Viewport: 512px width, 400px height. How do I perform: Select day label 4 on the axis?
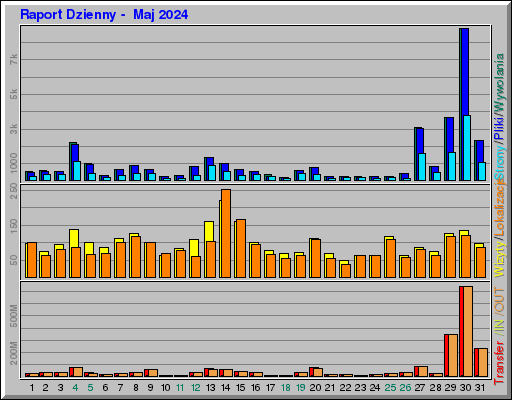point(75,388)
